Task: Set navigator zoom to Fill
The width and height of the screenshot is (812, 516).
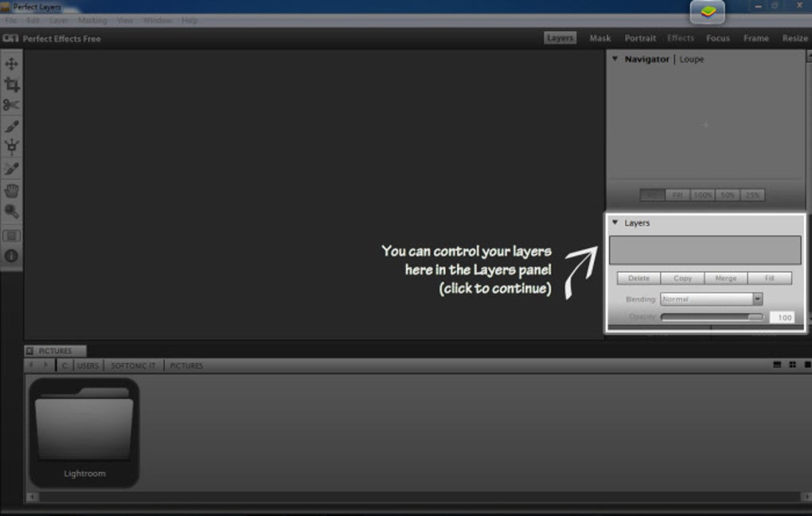Action: (x=677, y=195)
